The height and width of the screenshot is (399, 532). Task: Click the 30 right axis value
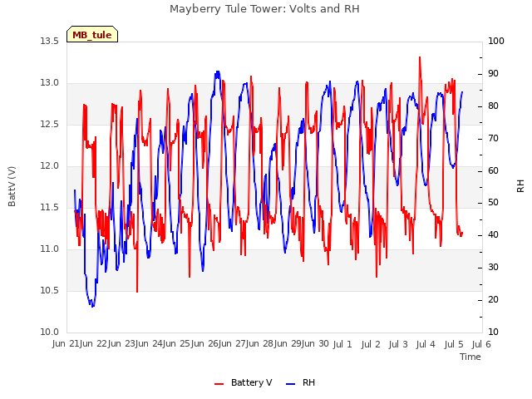[493, 268]
